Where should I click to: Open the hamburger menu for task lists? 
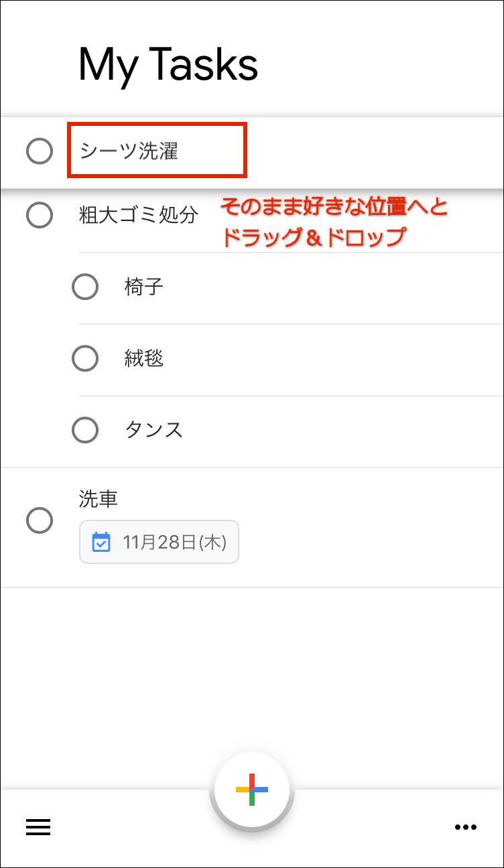coord(38,827)
